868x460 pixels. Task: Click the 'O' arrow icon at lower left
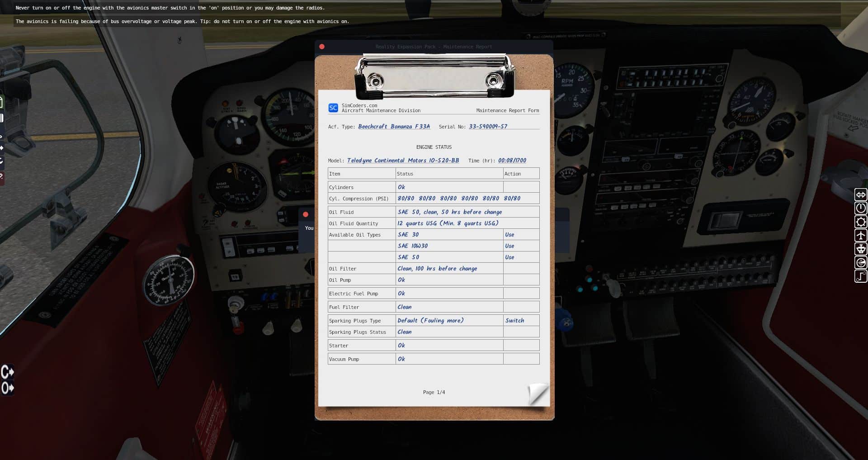(x=7, y=388)
